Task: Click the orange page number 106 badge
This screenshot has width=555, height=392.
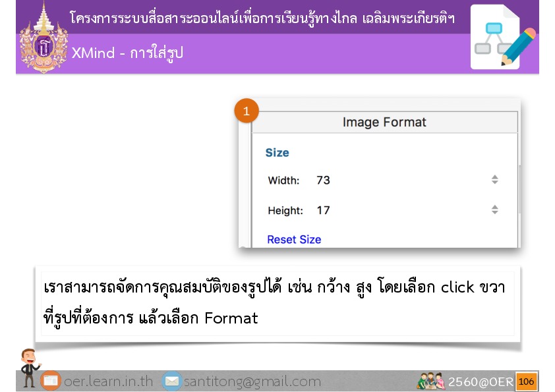Action: coord(526,381)
